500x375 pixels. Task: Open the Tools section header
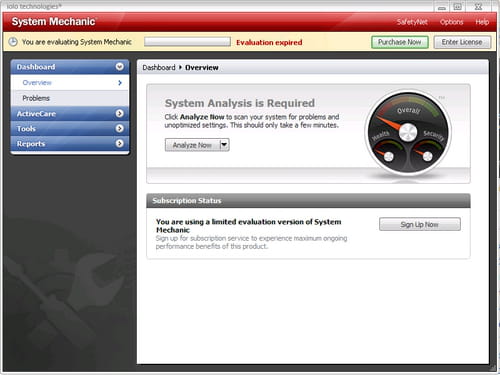pyautogui.click(x=70, y=129)
